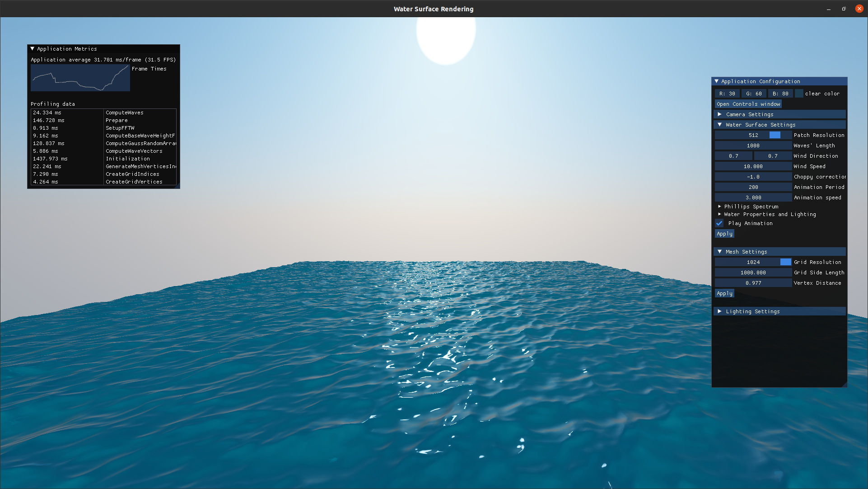Expand the Lighting Settings section
Screen dimensions: 868x489
pyautogui.click(x=720, y=311)
